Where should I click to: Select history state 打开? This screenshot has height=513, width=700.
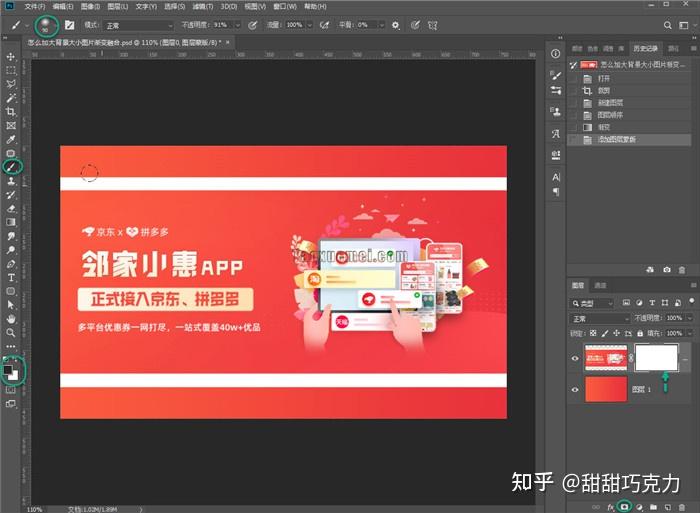click(629, 79)
